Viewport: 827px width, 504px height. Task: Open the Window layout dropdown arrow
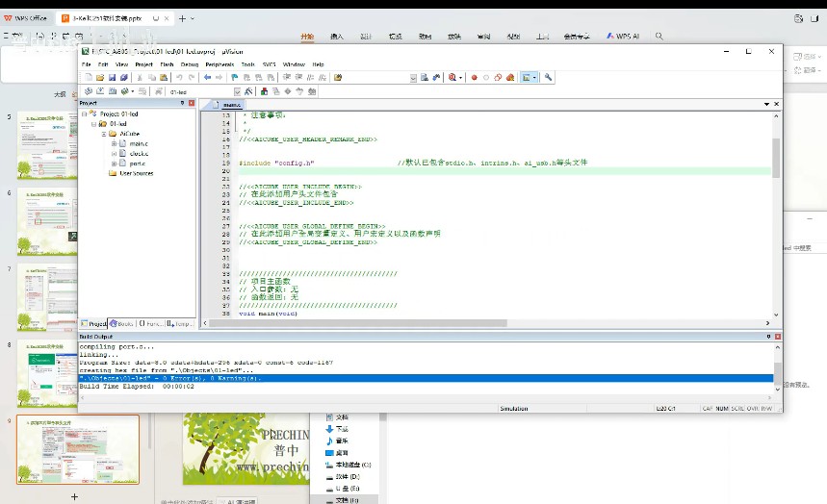(x=536, y=77)
